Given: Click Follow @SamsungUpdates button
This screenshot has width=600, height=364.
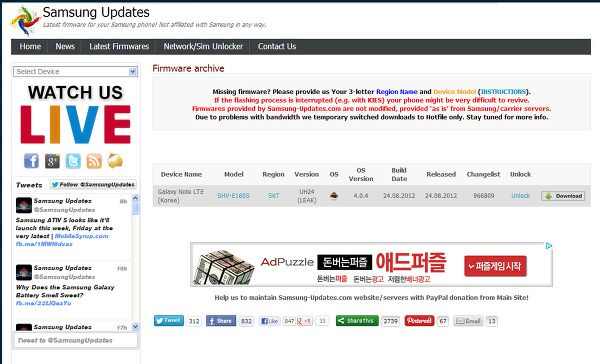Looking at the screenshot, I should 93,184.
